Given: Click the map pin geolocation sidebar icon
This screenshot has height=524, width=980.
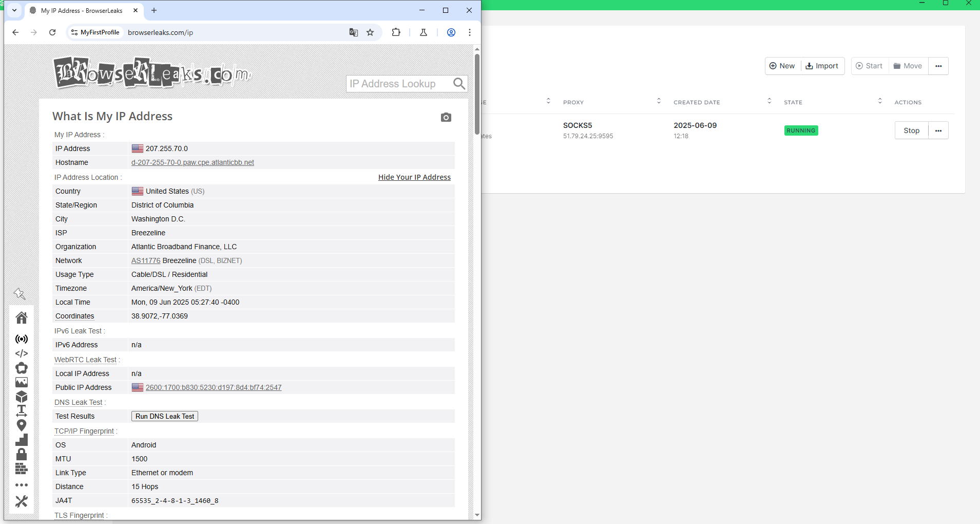Looking at the screenshot, I should 22,425.
